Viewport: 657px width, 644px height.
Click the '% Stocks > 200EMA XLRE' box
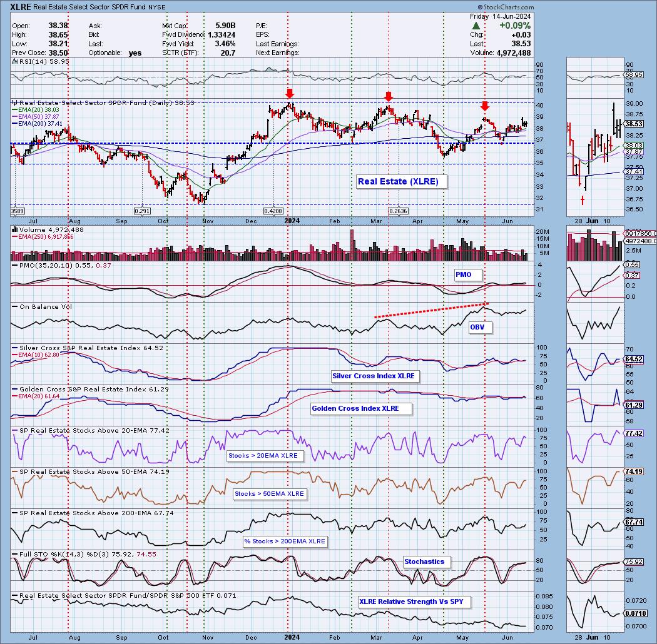click(x=285, y=541)
